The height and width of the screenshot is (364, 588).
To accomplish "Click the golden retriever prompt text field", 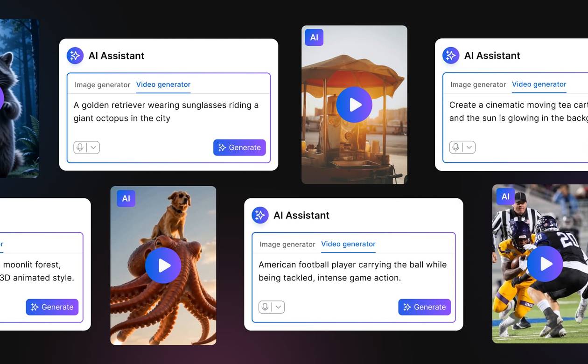I will coord(166,112).
